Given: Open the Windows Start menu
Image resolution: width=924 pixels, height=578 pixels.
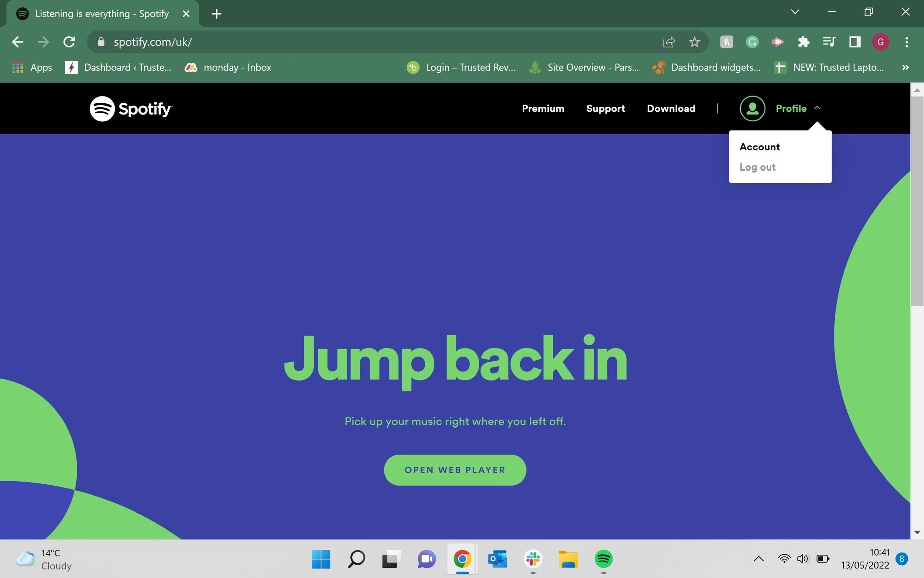Looking at the screenshot, I should pyautogui.click(x=321, y=559).
